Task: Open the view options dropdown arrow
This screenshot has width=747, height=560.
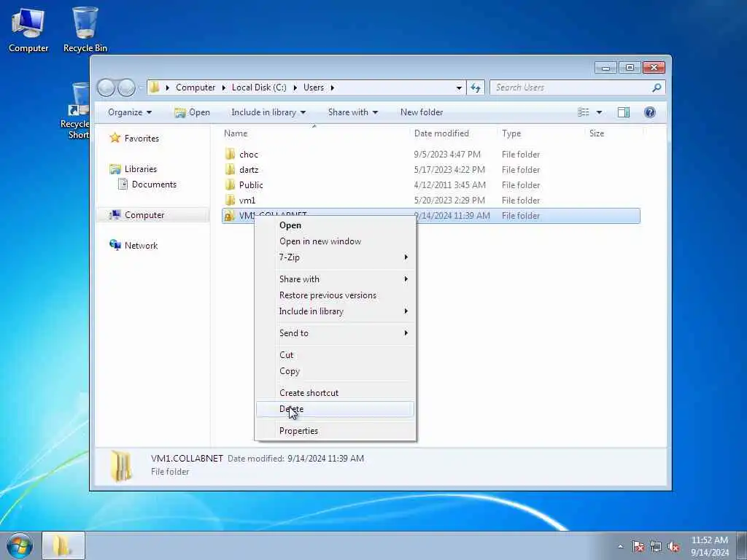Action: [x=600, y=112]
